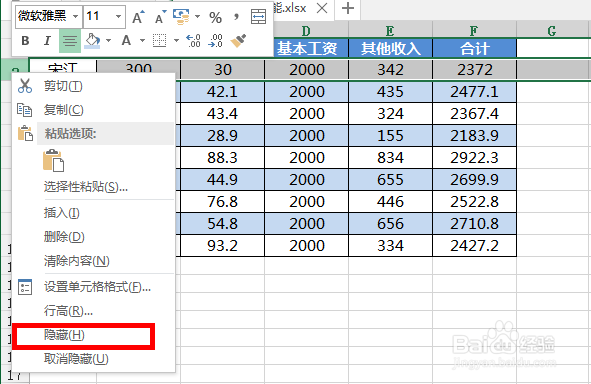
Task: Click the accounting number format icon
Action: [181, 17]
